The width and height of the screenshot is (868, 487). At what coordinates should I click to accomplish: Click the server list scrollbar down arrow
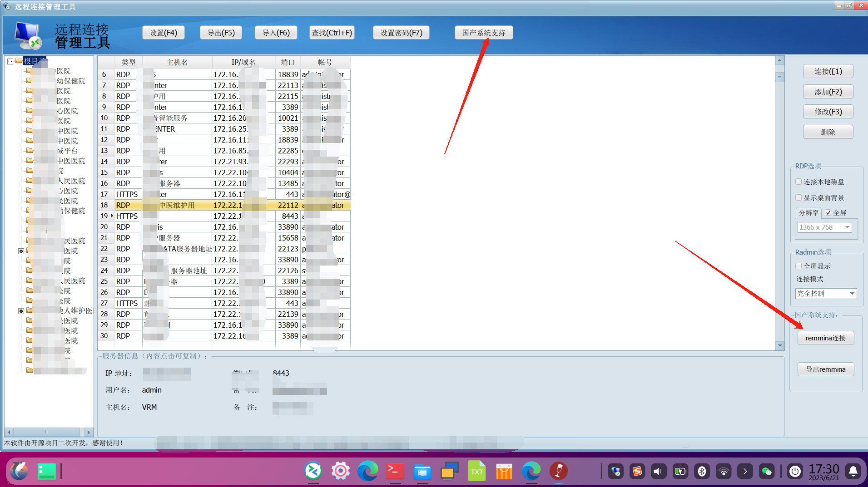pyautogui.click(x=780, y=346)
